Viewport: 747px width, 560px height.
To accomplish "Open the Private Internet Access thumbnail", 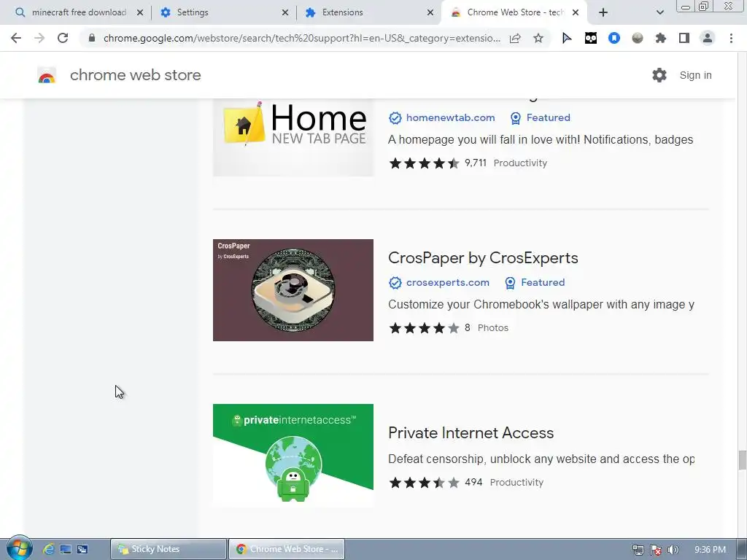I will click(293, 455).
